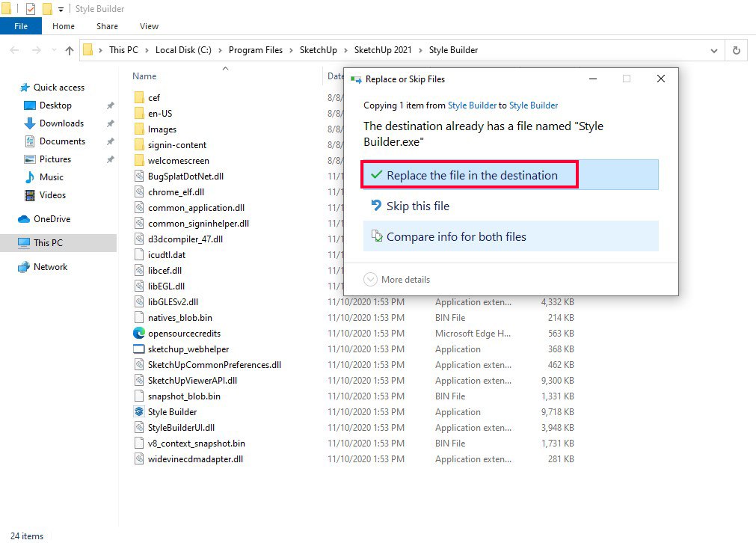Click the Style Builder application icon
Image resolution: width=756 pixels, height=543 pixels.
pyautogui.click(x=139, y=412)
